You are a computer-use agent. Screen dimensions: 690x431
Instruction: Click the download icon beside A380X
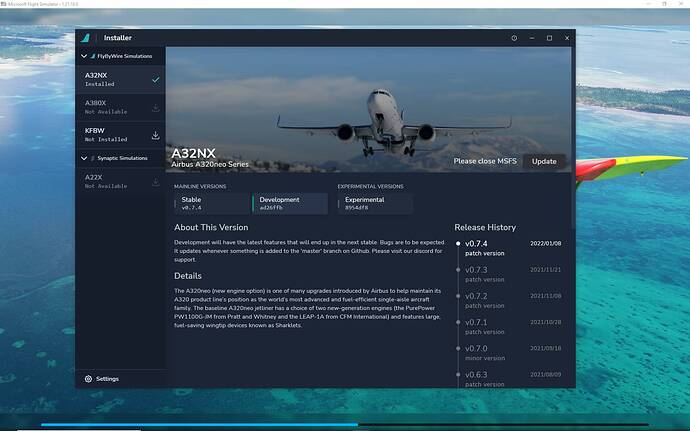pos(155,108)
